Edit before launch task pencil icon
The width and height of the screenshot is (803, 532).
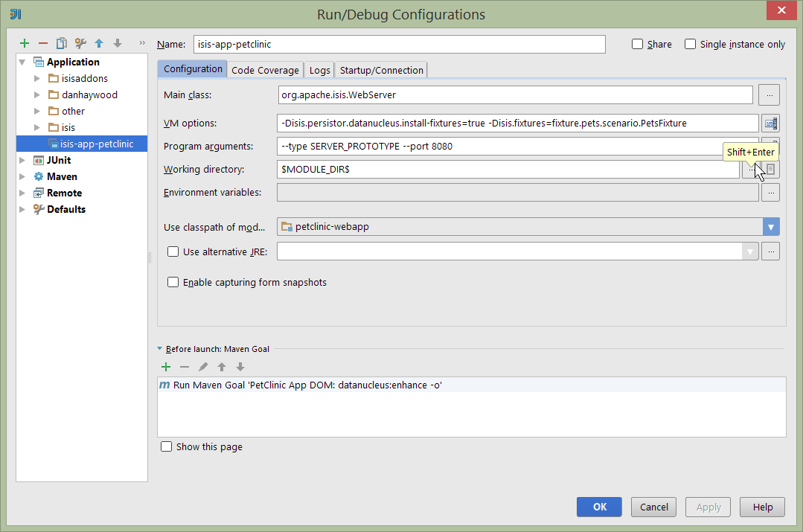click(x=203, y=367)
